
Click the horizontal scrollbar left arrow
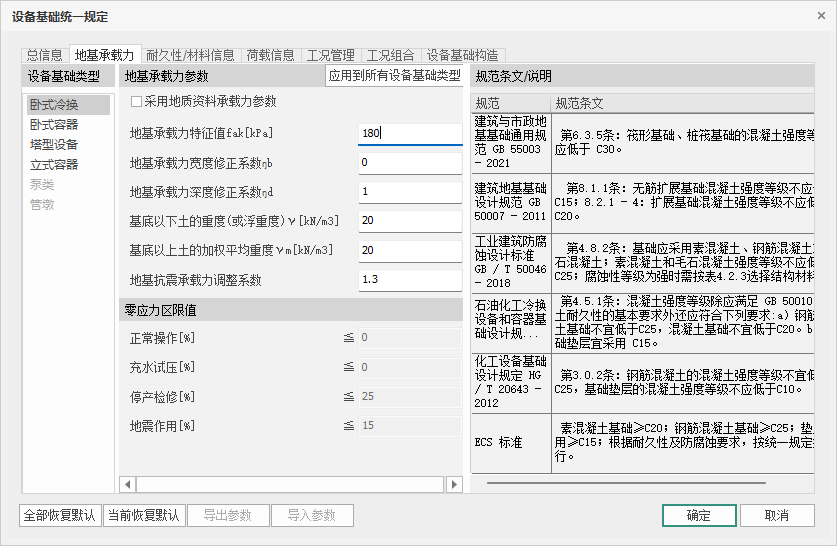[x=128, y=485]
